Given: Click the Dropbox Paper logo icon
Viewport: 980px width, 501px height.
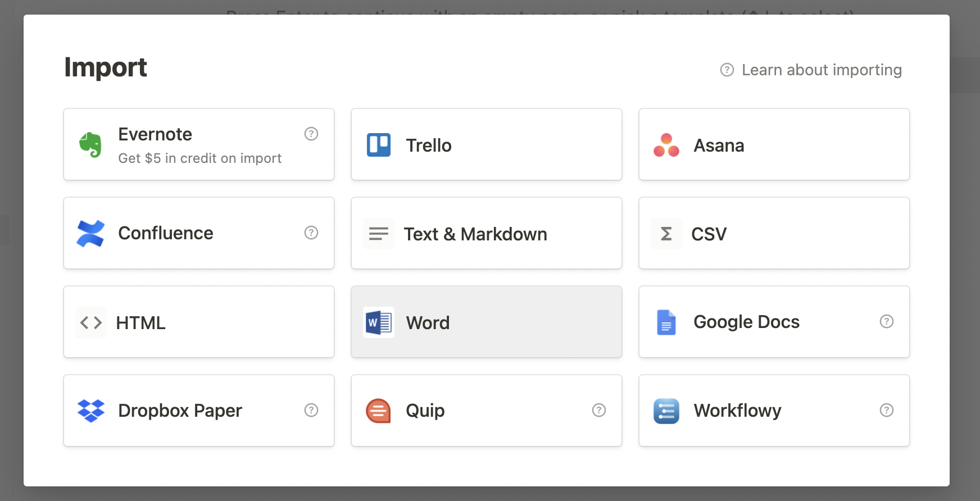Looking at the screenshot, I should point(91,411).
